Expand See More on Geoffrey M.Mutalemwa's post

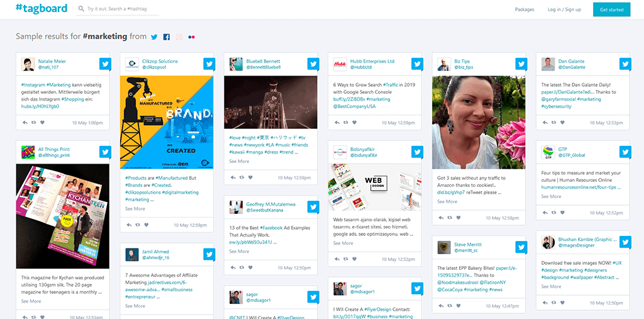click(239, 251)
